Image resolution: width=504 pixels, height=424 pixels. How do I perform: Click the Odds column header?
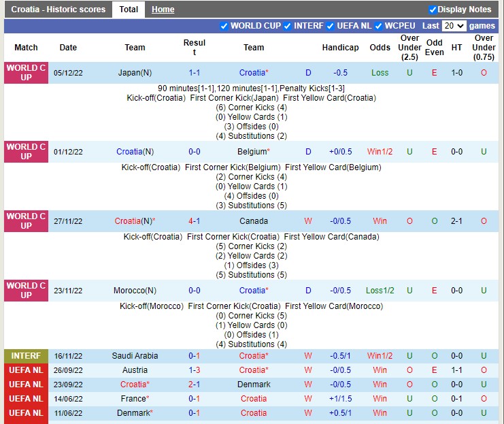click(380, 48)
